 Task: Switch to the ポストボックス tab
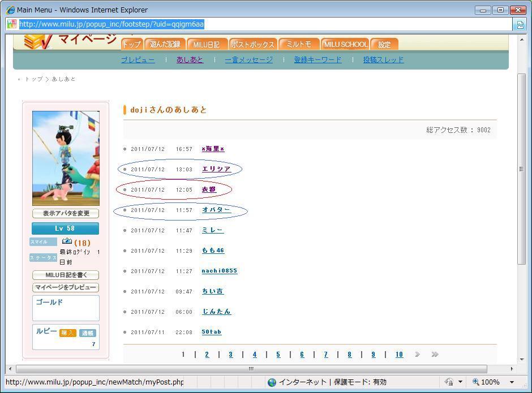tap(252, 45)
